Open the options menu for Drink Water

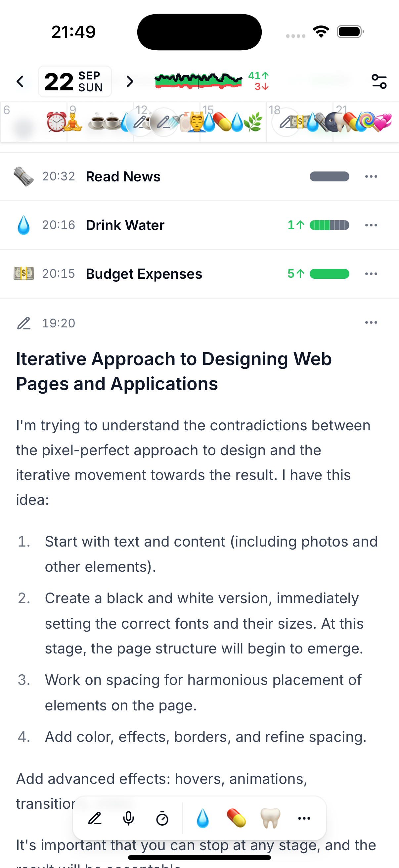(x=371, y=225)
